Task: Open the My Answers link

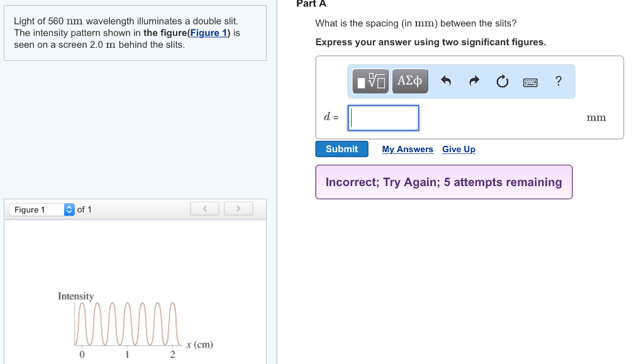Action: click(408, 149)
